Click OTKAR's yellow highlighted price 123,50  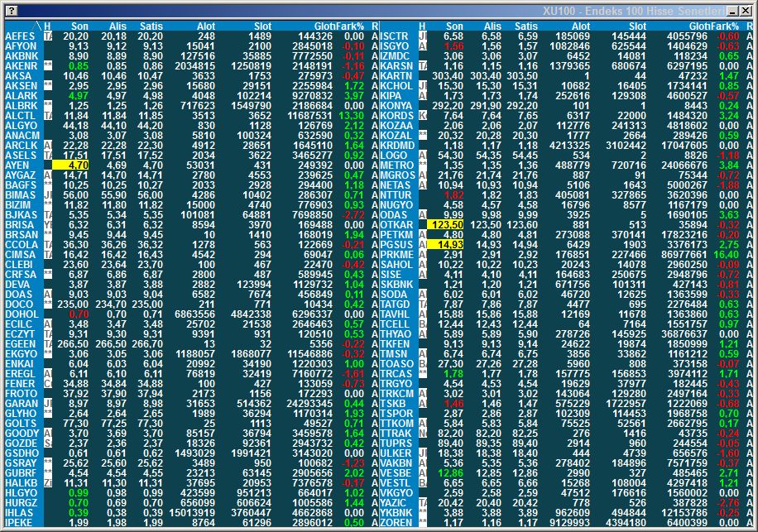click(x=446, y=225)
